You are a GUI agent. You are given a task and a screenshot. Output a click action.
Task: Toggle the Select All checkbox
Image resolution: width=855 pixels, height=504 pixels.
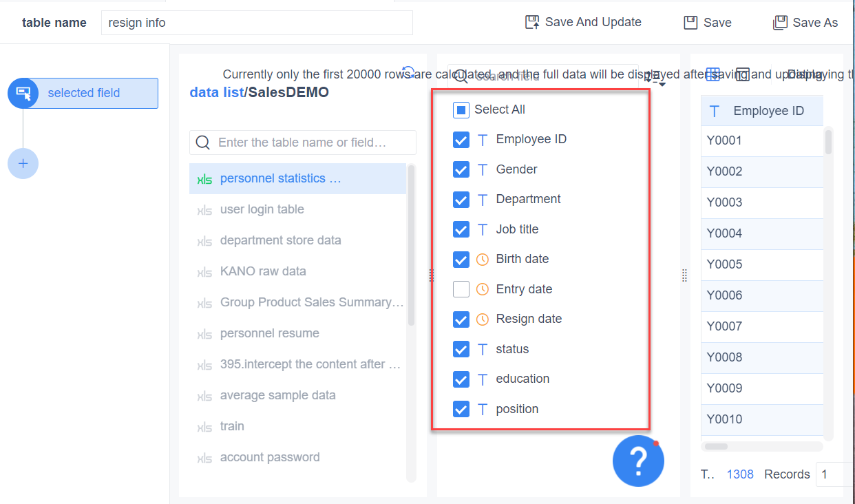click(461, 109)
